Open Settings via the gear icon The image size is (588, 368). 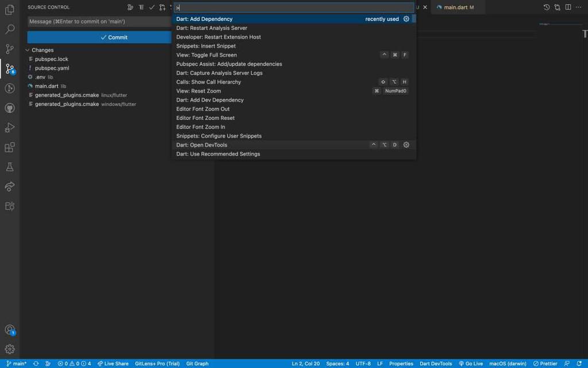pos(9,349)
